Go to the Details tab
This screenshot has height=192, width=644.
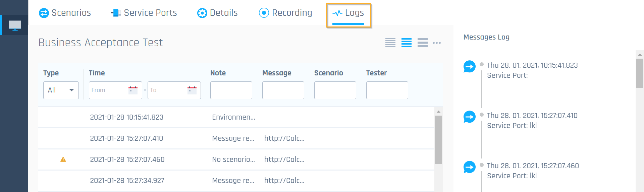217,13
